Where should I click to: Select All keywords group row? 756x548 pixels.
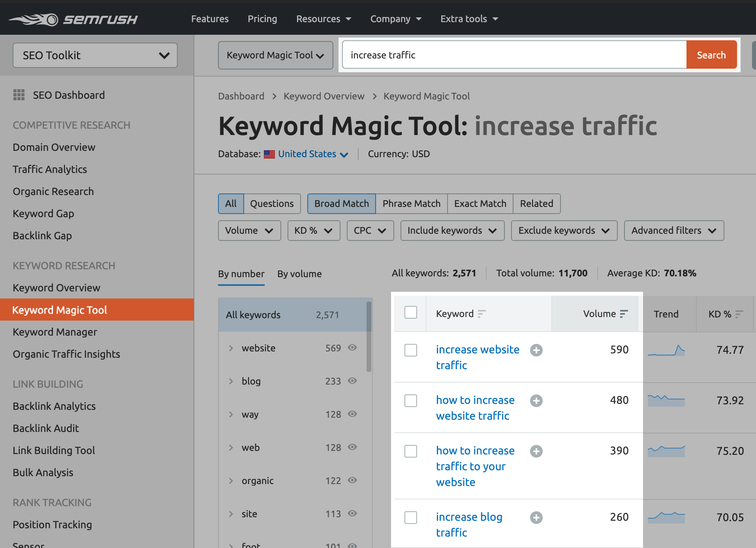(x=292, y=315)
